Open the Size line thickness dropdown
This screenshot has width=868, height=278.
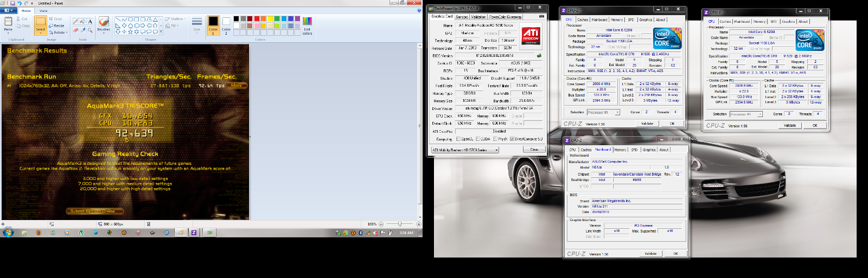point(197,25)
